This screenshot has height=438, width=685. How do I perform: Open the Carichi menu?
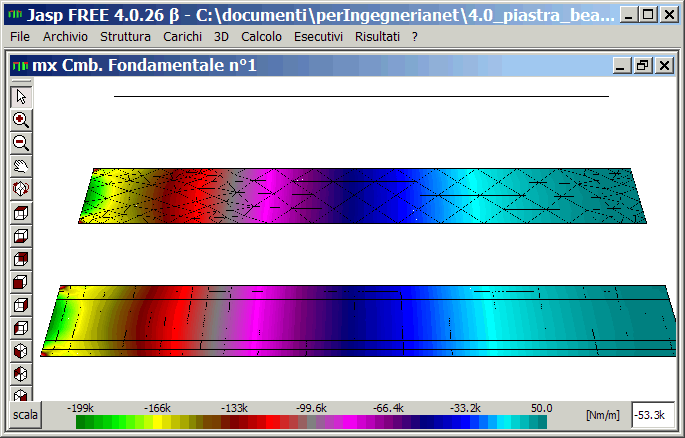pyautogui.click(x=182, y=37)
